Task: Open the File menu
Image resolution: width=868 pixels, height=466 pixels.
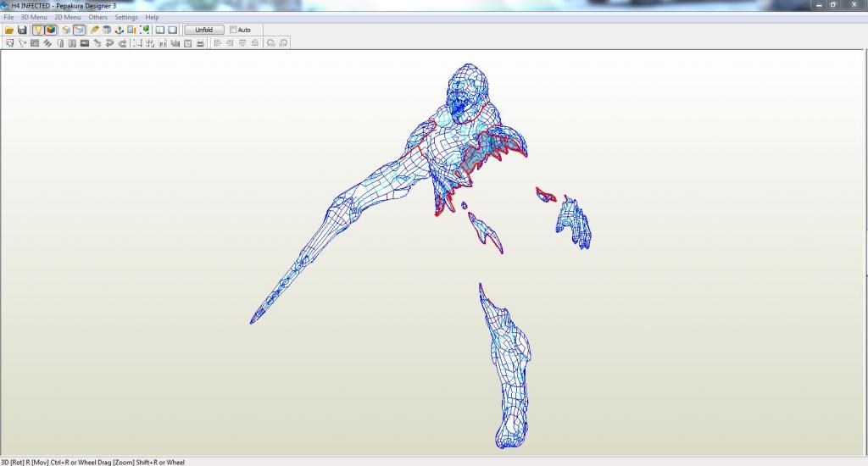Action: coord(8,17)
